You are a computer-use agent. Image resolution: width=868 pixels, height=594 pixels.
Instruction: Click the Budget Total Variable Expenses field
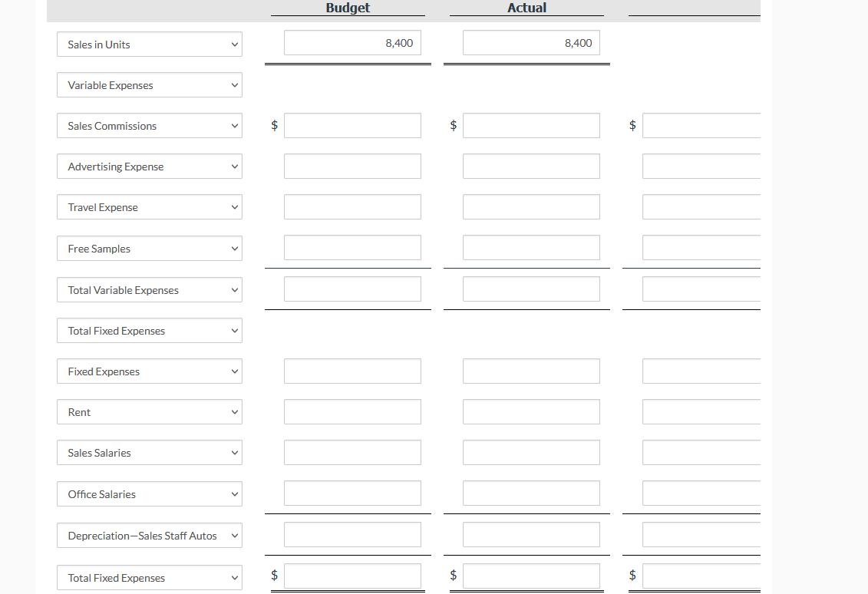352,289
